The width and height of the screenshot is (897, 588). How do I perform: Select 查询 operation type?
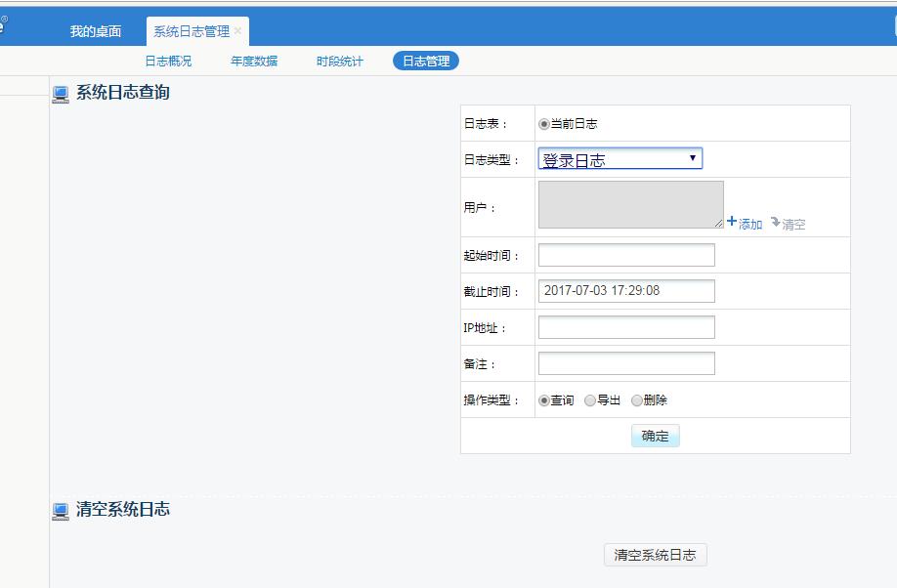(x=544, y=400)
